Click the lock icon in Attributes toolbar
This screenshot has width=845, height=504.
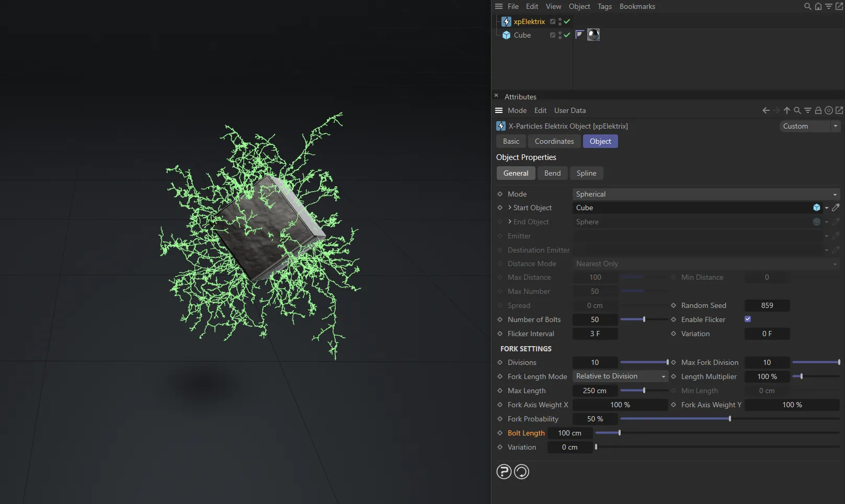818,110
